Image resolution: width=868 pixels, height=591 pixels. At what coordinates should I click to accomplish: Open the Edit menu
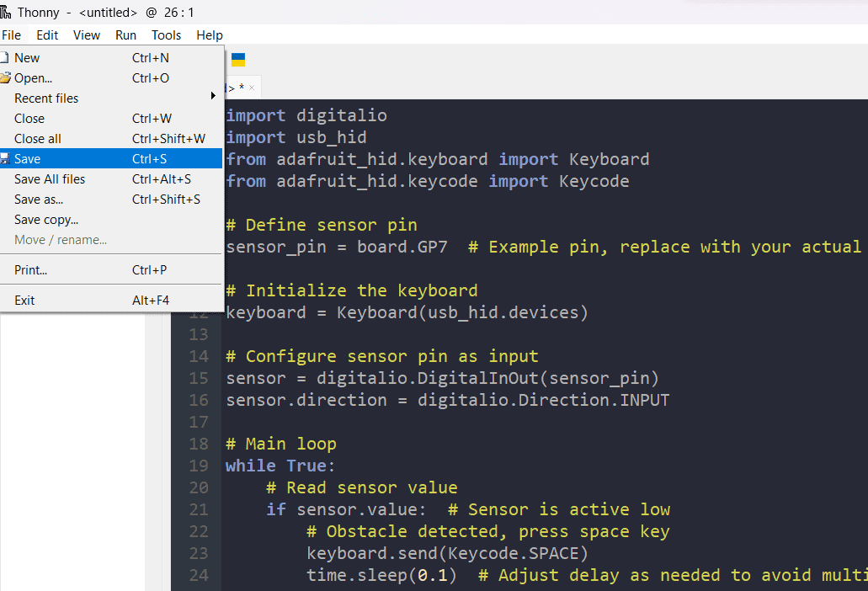coord(46,35)
